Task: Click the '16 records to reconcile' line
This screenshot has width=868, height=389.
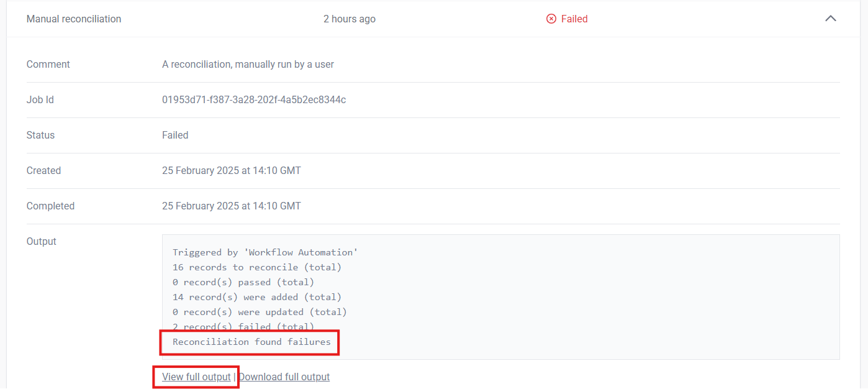Action: tap(256, 267)
